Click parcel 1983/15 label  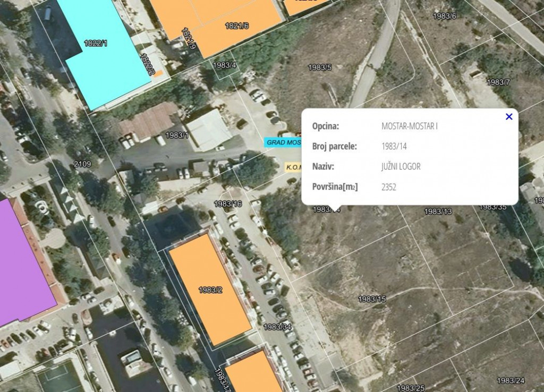click(x=372, y=299)
